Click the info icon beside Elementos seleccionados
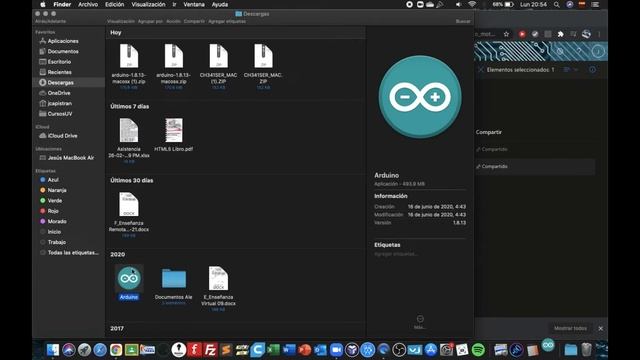This screenshot has height=360, width=640. pos(592,70)
